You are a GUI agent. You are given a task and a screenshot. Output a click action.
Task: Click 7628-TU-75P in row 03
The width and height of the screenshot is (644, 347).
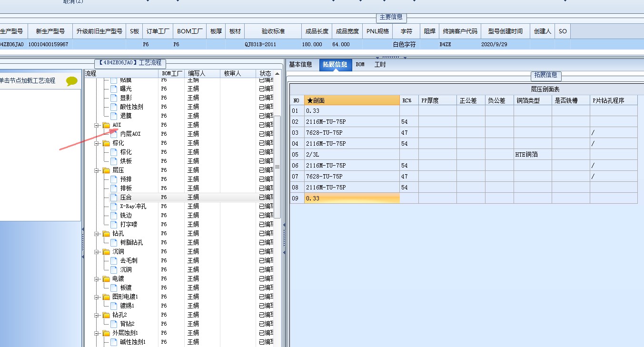tap(352, 133)
